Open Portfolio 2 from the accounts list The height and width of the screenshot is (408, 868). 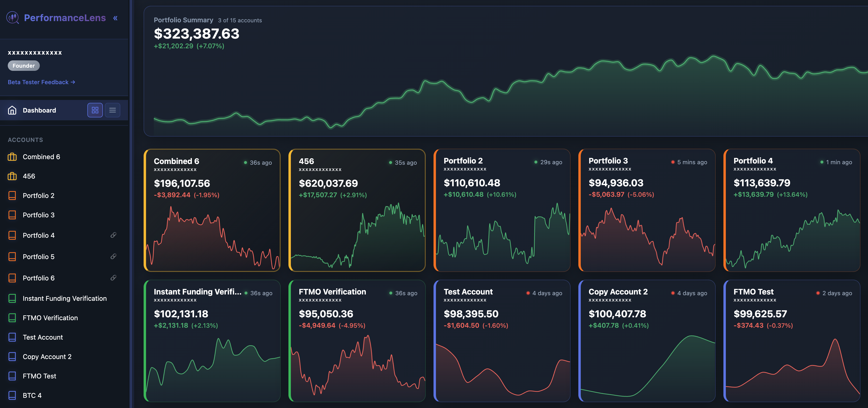[x=38, y=196]
